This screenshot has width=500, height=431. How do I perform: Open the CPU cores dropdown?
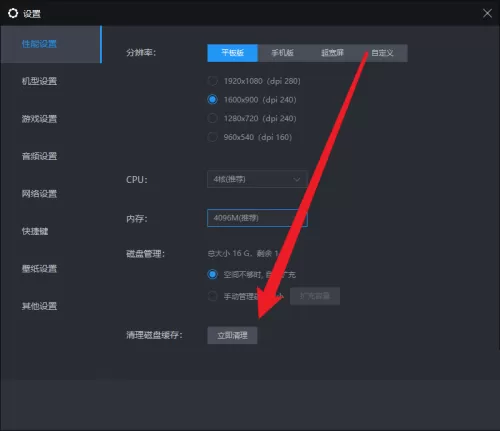click(257, 179)
